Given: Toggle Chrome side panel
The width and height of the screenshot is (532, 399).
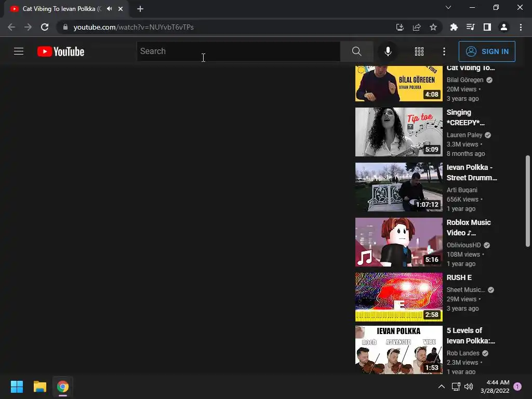Looking at the screenshot, I should 487,27.
